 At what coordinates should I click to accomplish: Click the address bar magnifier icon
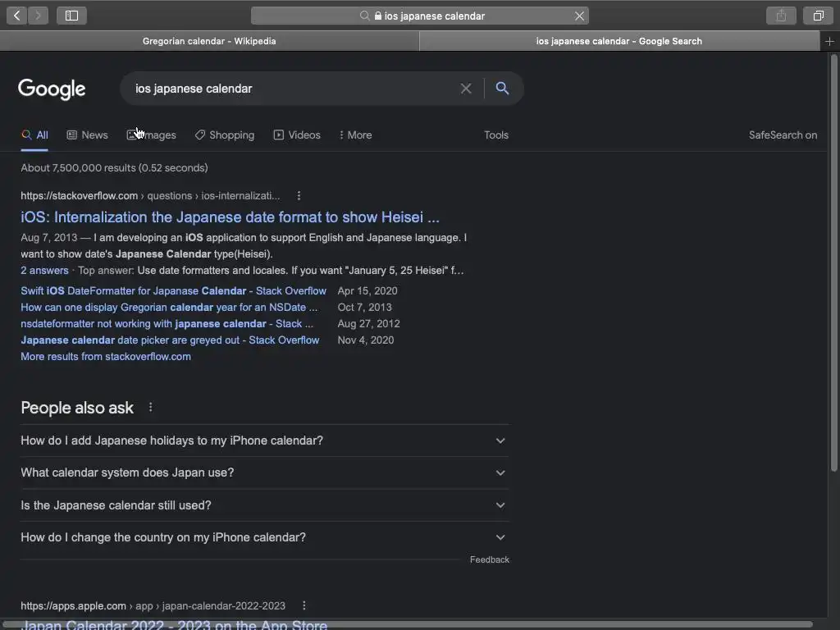coord(365,16)
